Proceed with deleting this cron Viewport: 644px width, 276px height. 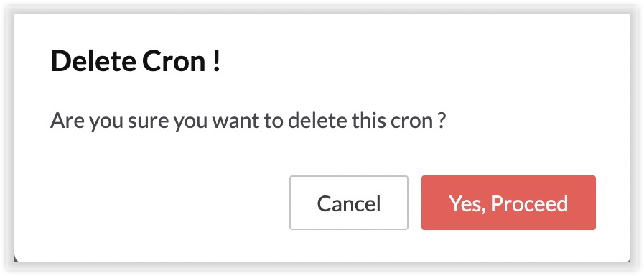[x=508, y=203]
